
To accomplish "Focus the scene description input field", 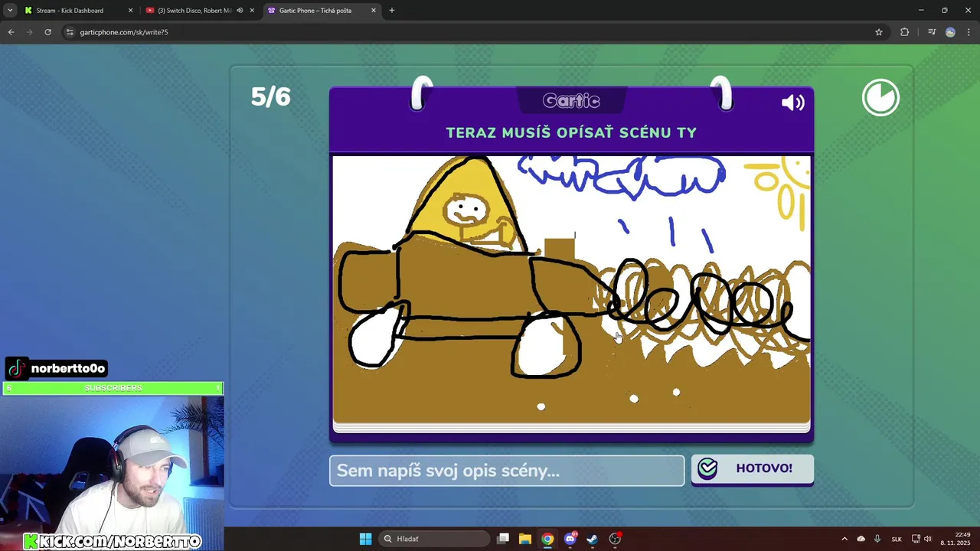I will pyautogui.click(x=507, y=471).
